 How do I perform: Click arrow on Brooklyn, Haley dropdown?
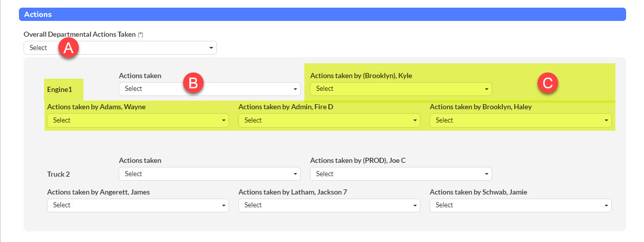(607, 121)
